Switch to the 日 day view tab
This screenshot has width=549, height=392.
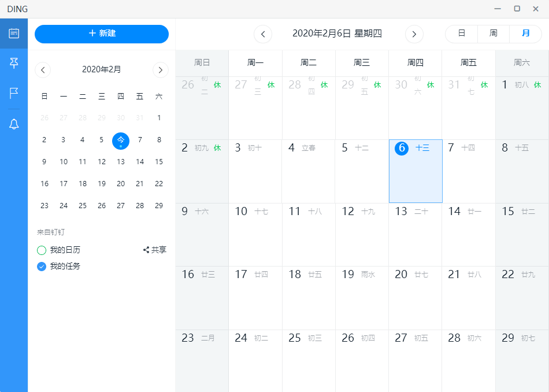pyautogui.click(x=461, y=34)
